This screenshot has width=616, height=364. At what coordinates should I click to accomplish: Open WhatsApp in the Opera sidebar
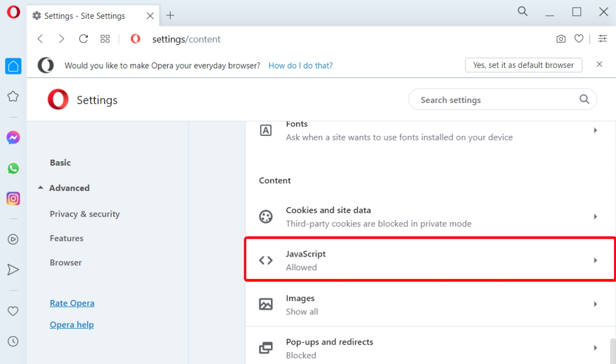click(13, 168)
